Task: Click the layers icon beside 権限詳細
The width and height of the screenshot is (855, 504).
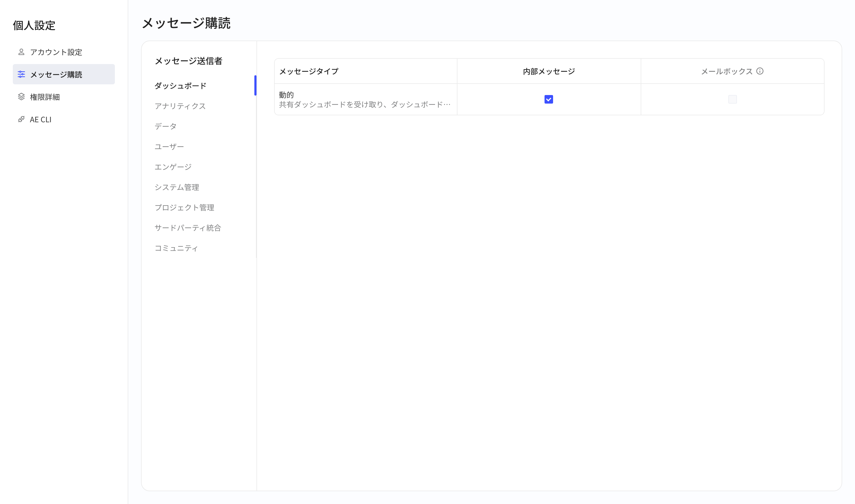Action: 21,97
